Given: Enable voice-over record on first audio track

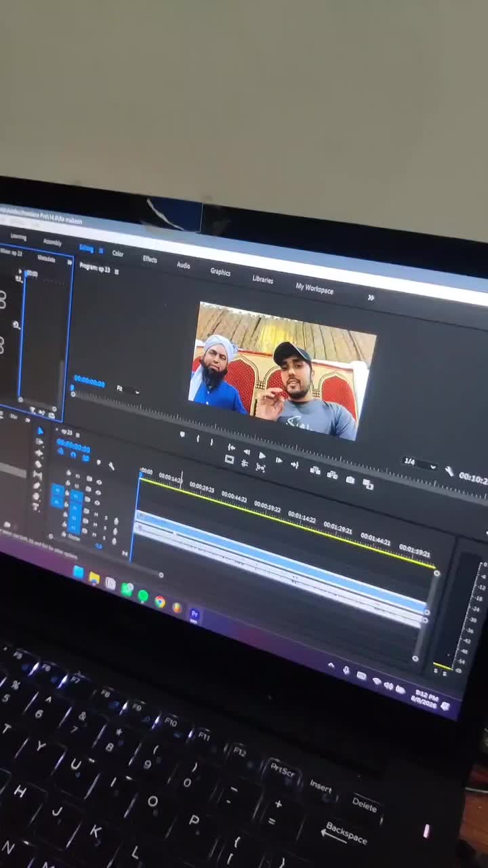Looking at the screenshot, I should pyautogui.click(x=116, y=521).
